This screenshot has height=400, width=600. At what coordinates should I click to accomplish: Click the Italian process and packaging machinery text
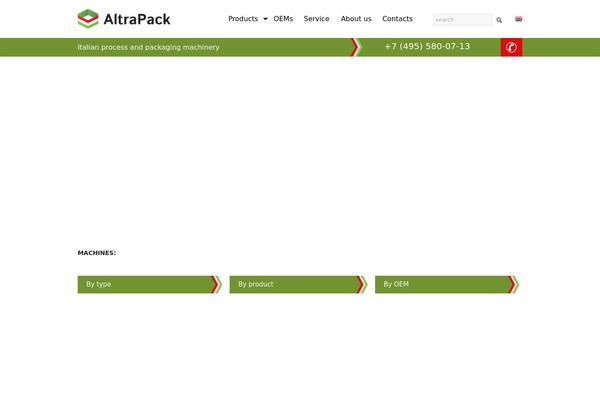coord(148,47)
